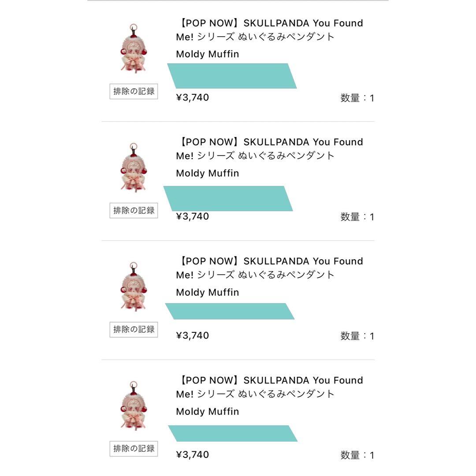This screenshot has height=476, width=476.
Task: Select the fourth 【POP NOW】 SKULLPANDA title
Action: pos(269,387)
